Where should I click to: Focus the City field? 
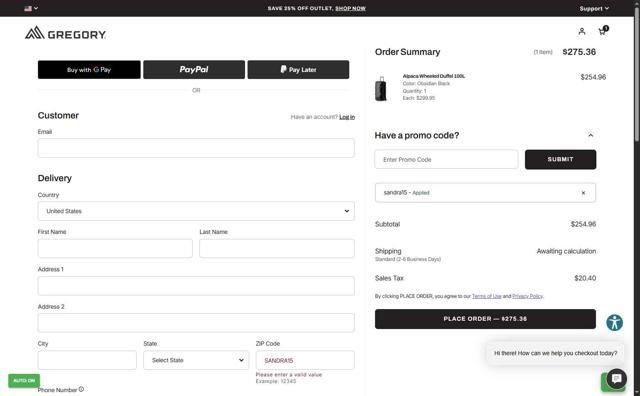point(87,360)
